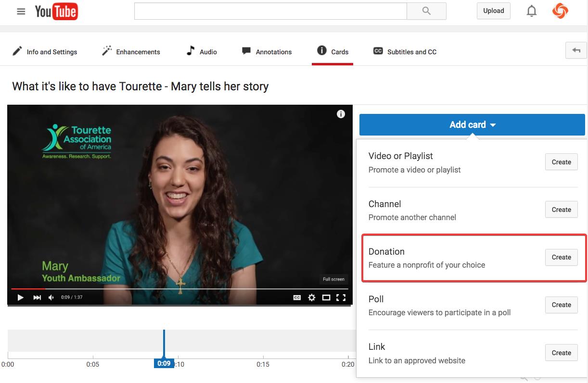Screen dimensions: 588x383
Task: Create a Poll card
Action: pyautogui.click(x=561, y=305)
